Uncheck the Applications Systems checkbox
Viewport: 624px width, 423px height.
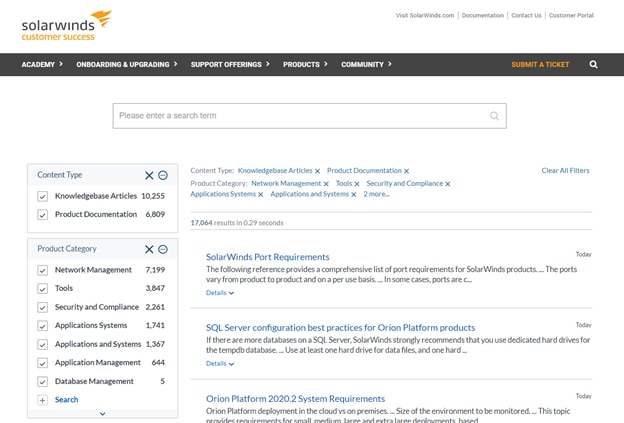[43, 326]
